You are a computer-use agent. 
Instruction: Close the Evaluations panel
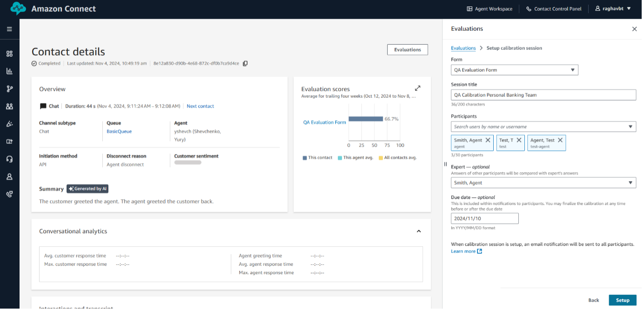click(634, 29)
